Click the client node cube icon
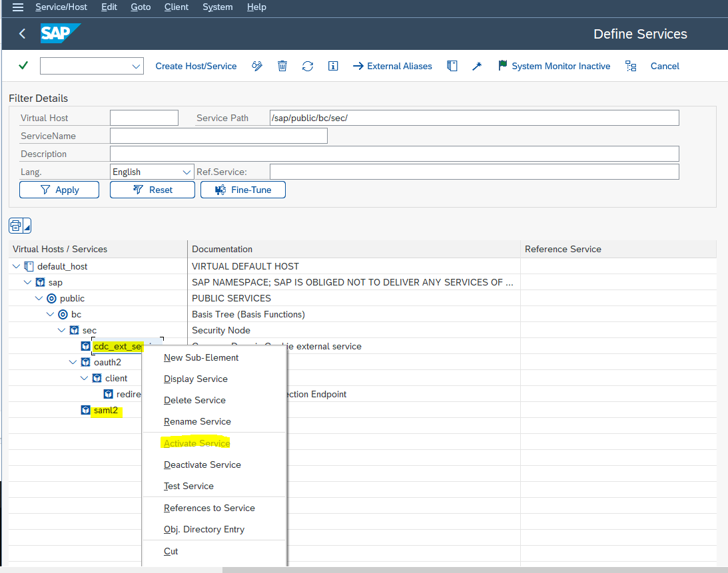The image size is (728, 573). 97,378
